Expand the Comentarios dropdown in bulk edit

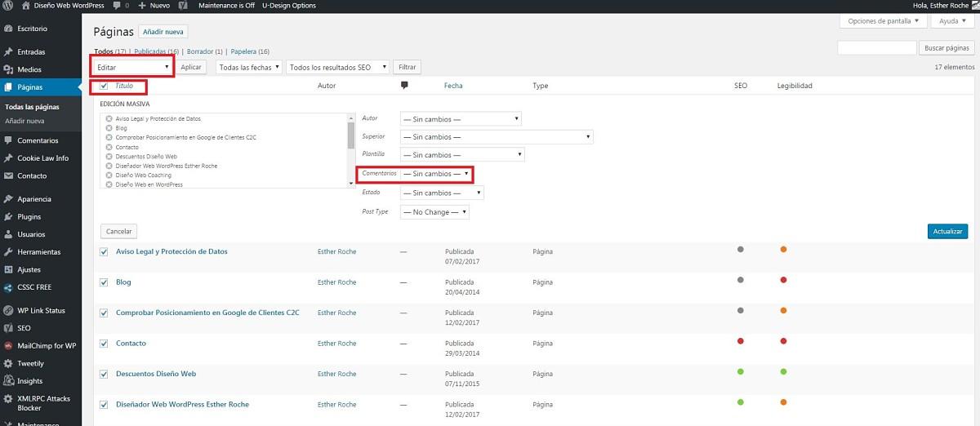(436, 174)
